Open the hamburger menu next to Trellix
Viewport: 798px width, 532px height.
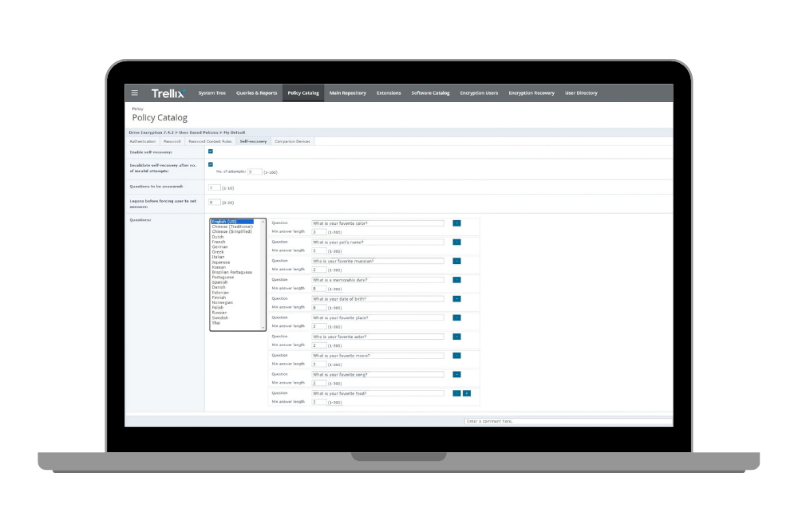[x=134, y=93]
